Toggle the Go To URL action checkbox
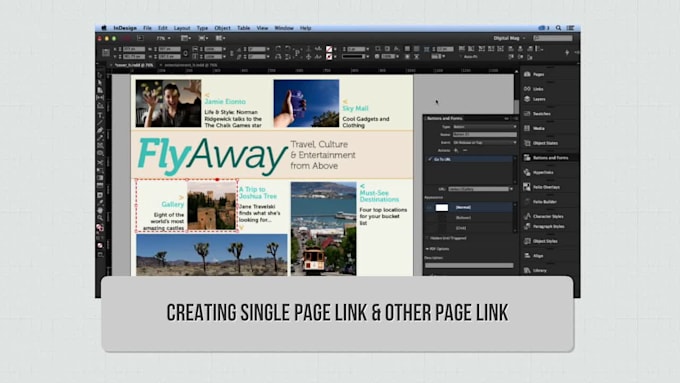Viewport: 680px width, 383px height. 430,160
